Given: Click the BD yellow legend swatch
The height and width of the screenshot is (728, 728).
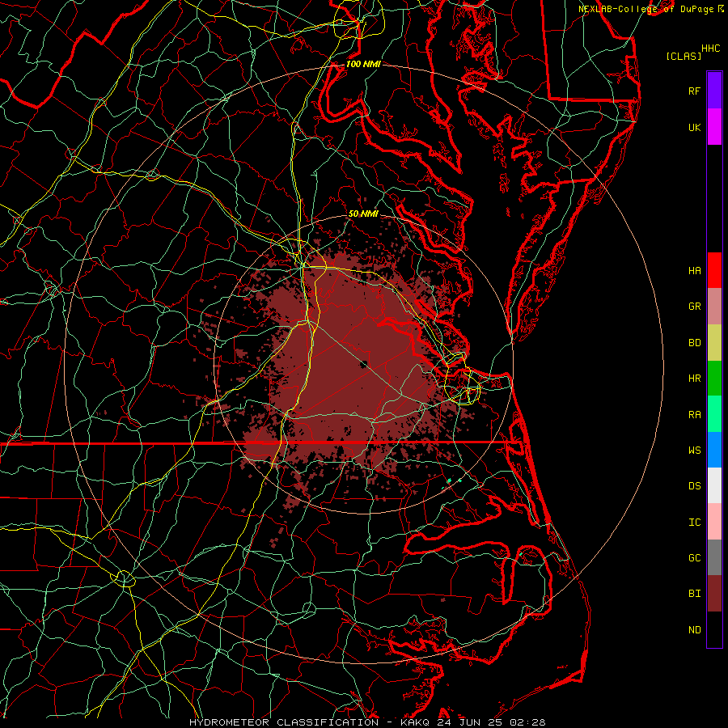Looking at the screenshot, I should coord(714,342).
